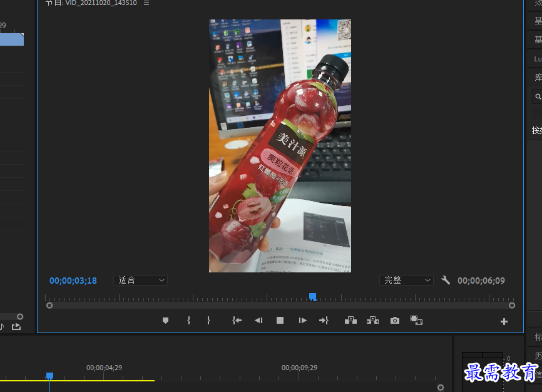Click the Add Marker button
Viewport: 542px width, 392px height.
(x=166, y=321)
